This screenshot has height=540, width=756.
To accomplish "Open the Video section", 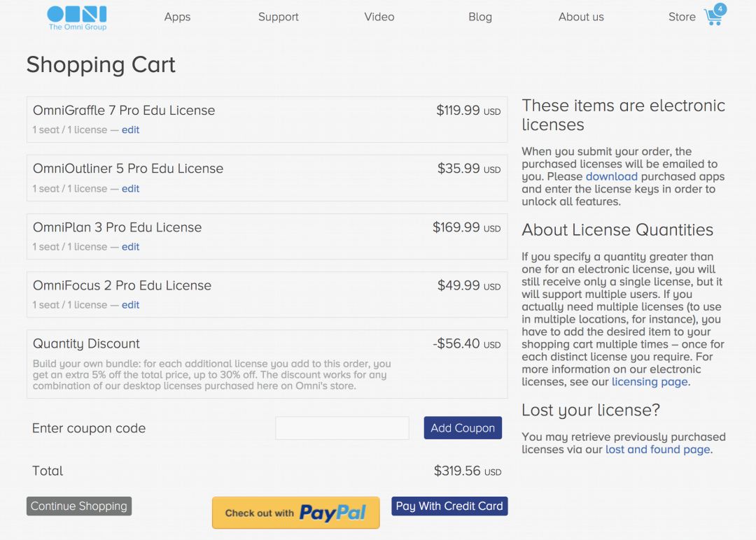I will [379, 17].
